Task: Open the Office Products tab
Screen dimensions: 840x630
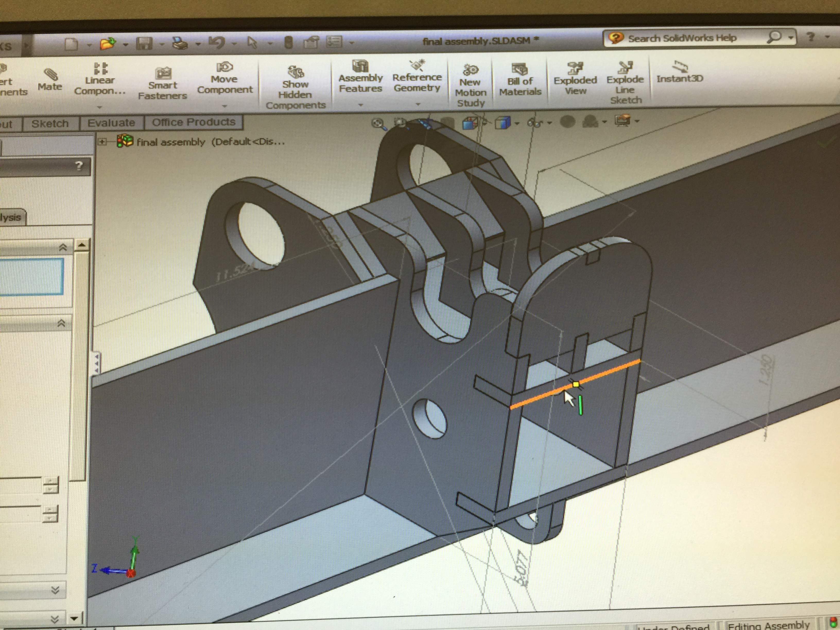Action: (x=193, y=122)
